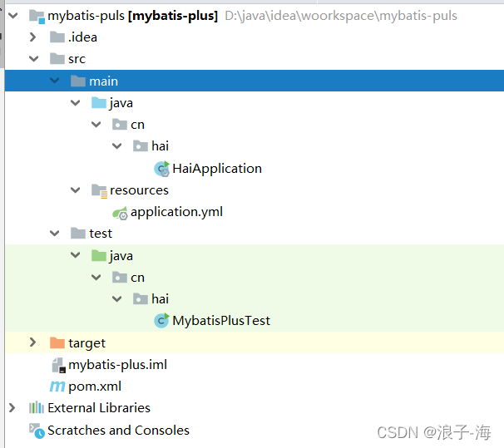Collapse the hai package under test
504x448 pixels.
[x=116, y=298]
